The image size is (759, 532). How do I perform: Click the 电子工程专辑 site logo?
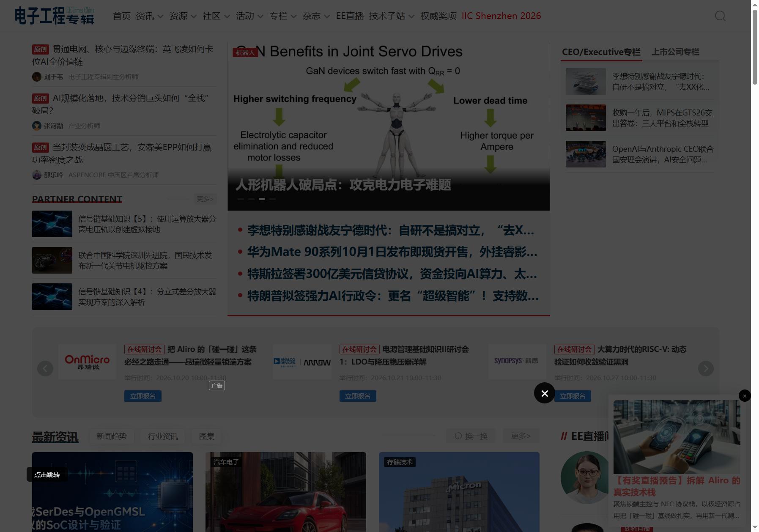coord(55,16)
